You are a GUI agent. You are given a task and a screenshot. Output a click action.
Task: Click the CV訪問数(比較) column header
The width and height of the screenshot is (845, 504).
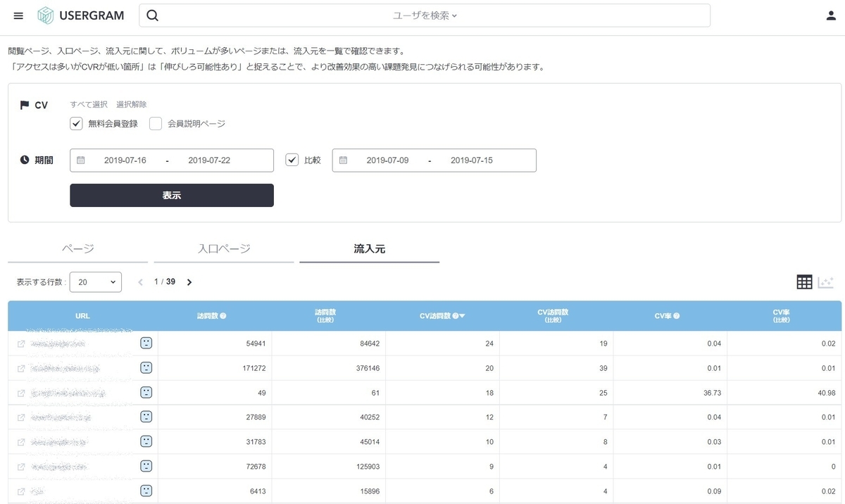[x=556, y=316]
